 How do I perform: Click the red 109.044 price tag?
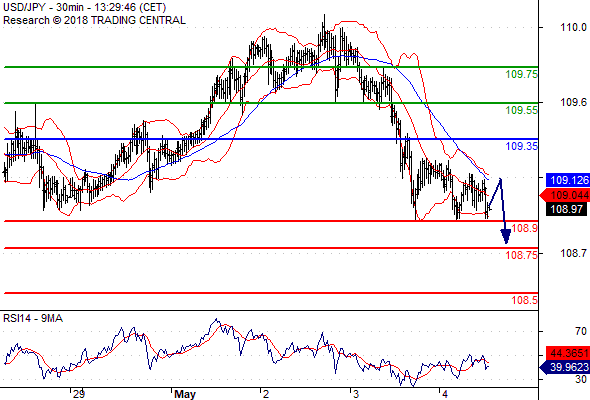[x=565, y=195]
